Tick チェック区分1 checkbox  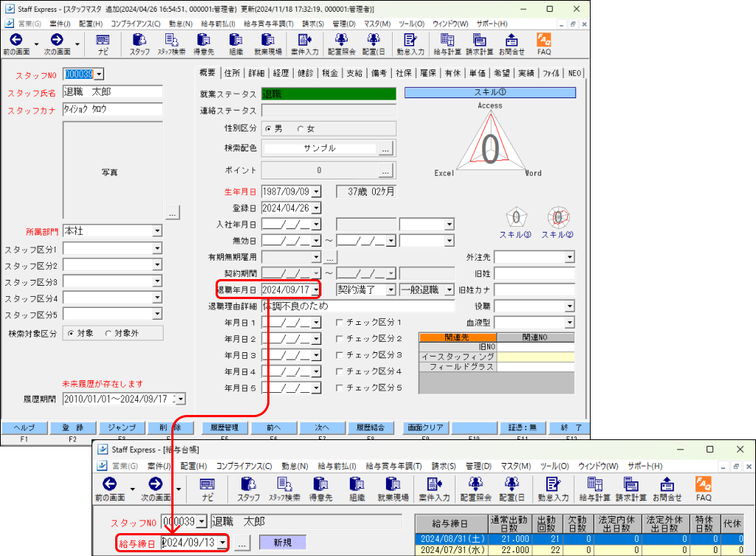tap(340, 322)
